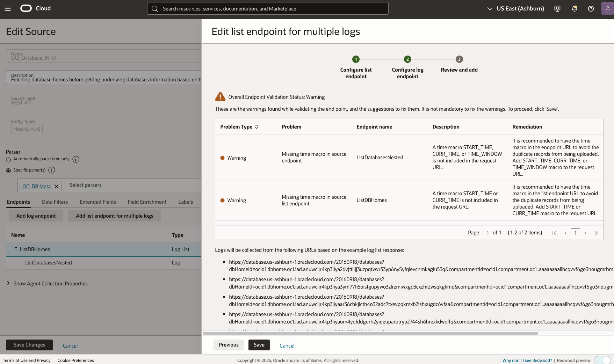Screen dimensions: 614x364
Task: Click the Cloud Shell console icon
Action: (557, 8)
